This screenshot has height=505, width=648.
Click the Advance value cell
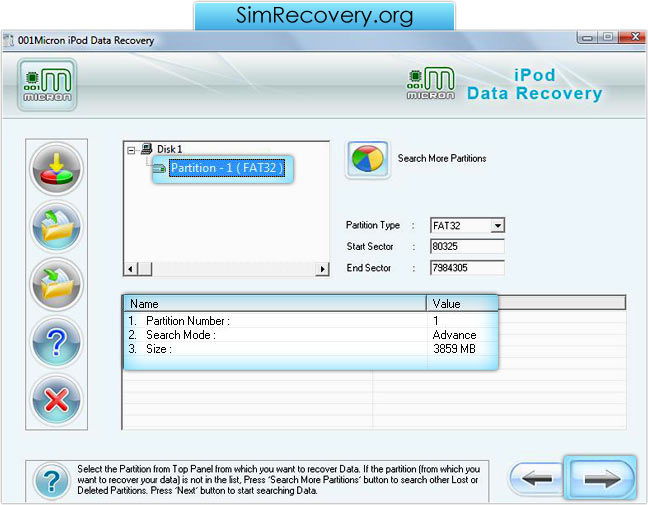[x=455, y=335]
